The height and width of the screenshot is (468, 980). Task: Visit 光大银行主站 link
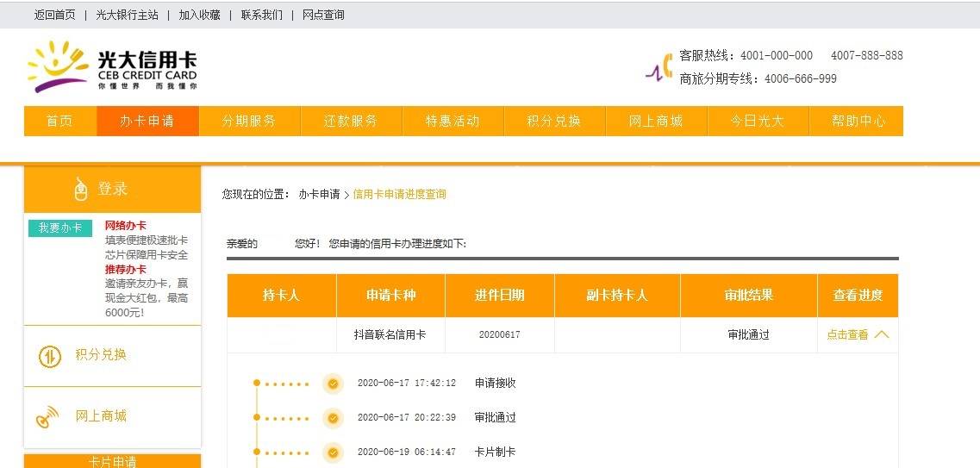pyautogui.click(x=127, y=15)
